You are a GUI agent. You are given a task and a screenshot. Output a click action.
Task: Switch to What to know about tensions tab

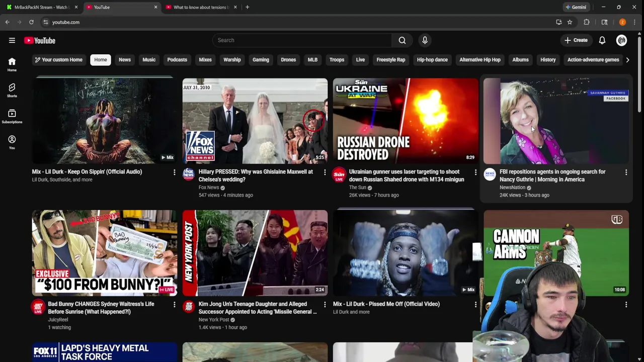point(200,7)
